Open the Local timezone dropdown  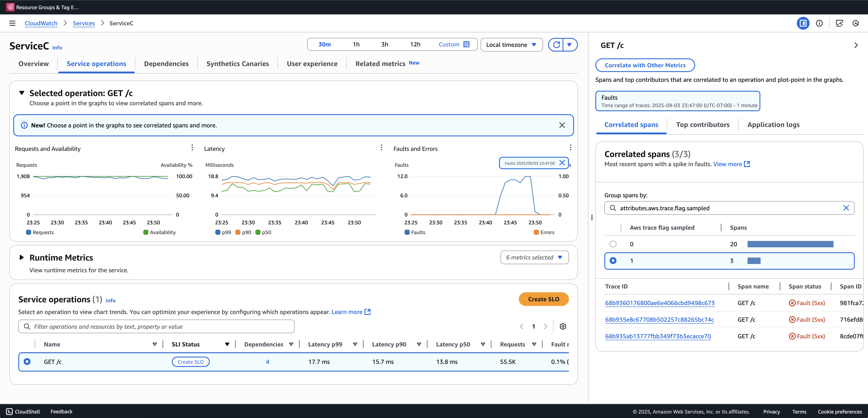[511, 45]
